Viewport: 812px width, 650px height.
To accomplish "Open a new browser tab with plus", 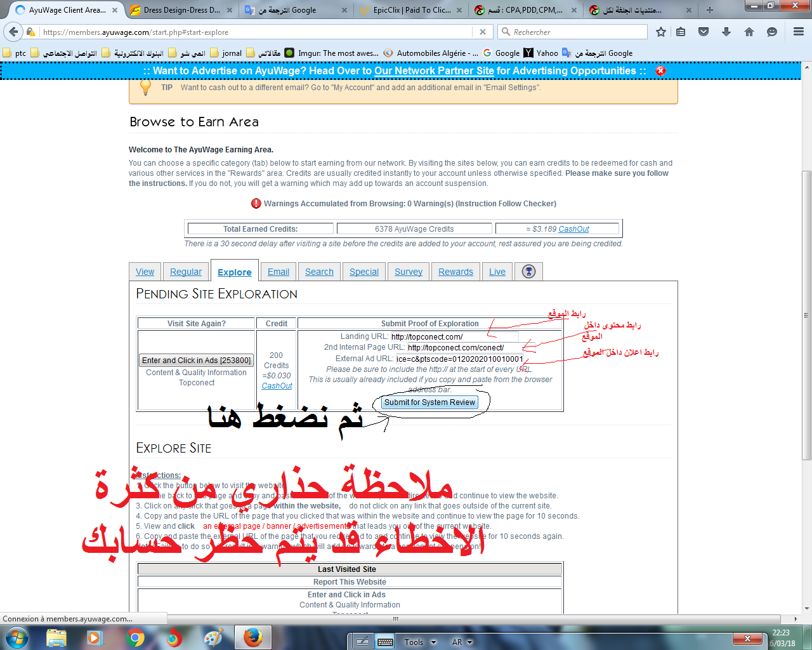I will coord(710,10).
